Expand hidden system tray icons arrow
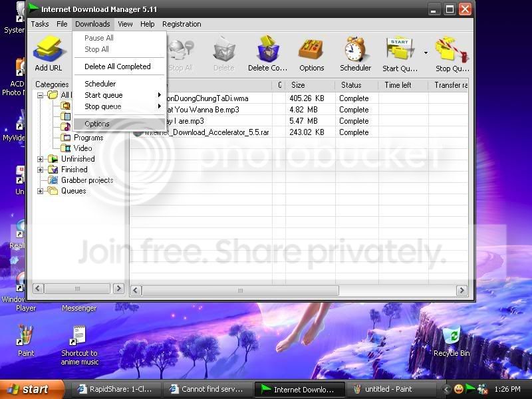 point(446,389)
